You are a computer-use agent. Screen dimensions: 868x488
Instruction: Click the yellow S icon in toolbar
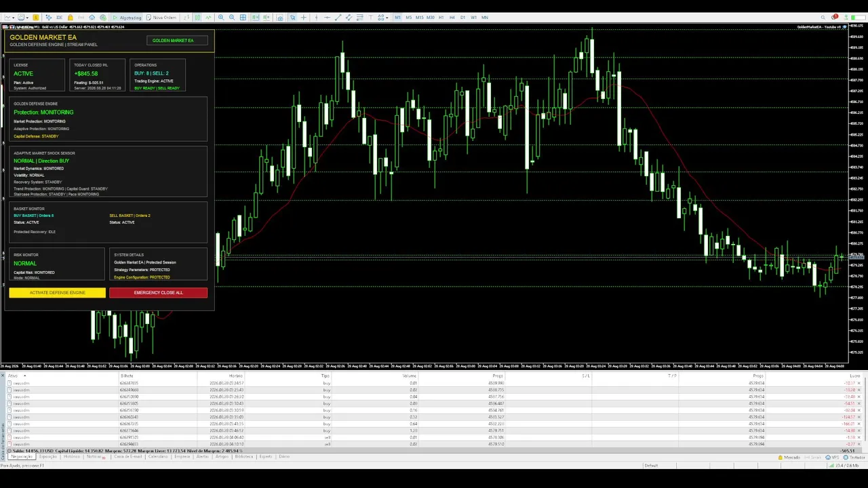36,17
